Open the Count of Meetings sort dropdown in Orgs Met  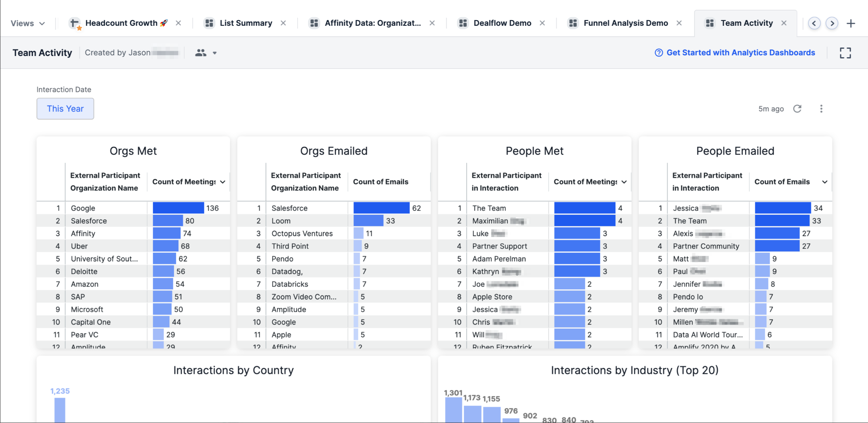coord(223,182)
